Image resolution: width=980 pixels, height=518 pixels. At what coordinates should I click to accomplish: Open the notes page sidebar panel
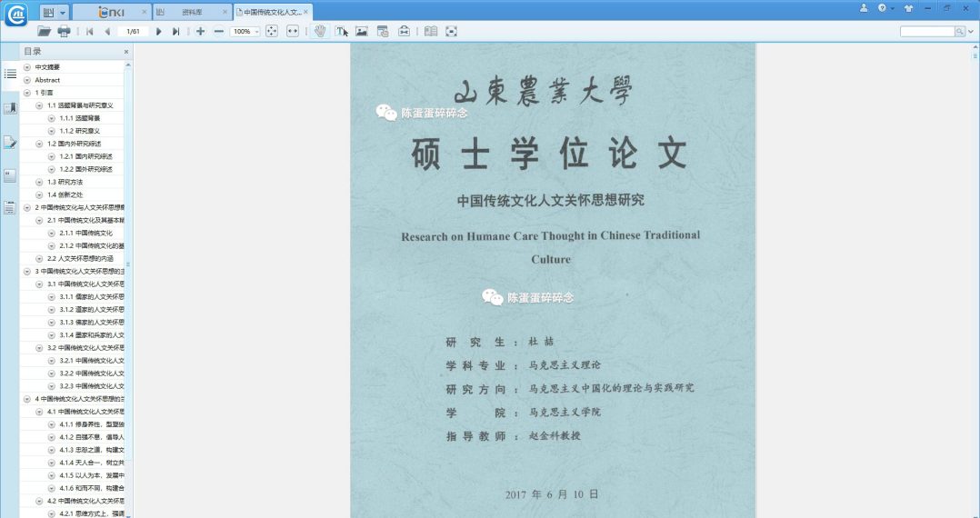point(10,208)
